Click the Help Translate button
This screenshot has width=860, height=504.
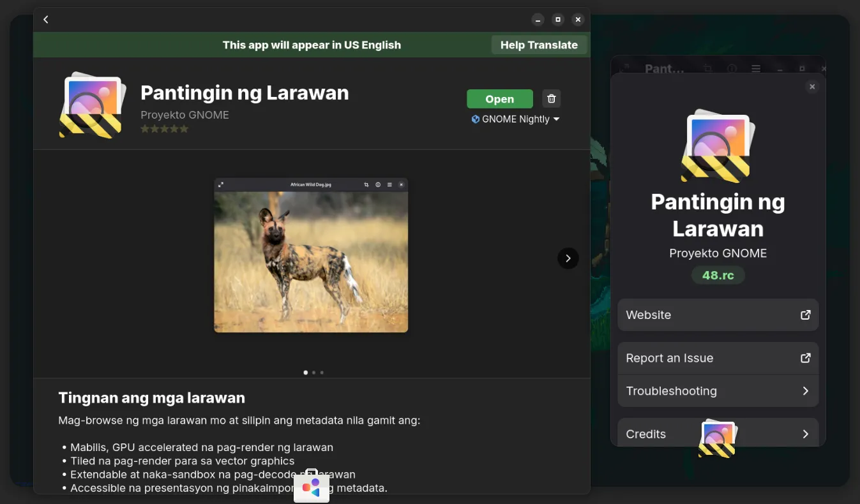(538, 45)
